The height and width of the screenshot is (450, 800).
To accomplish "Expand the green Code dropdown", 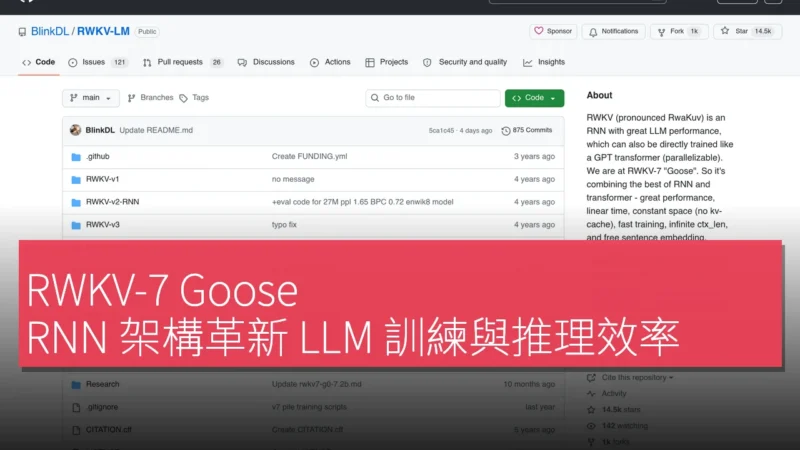I will tap(534, 98).
